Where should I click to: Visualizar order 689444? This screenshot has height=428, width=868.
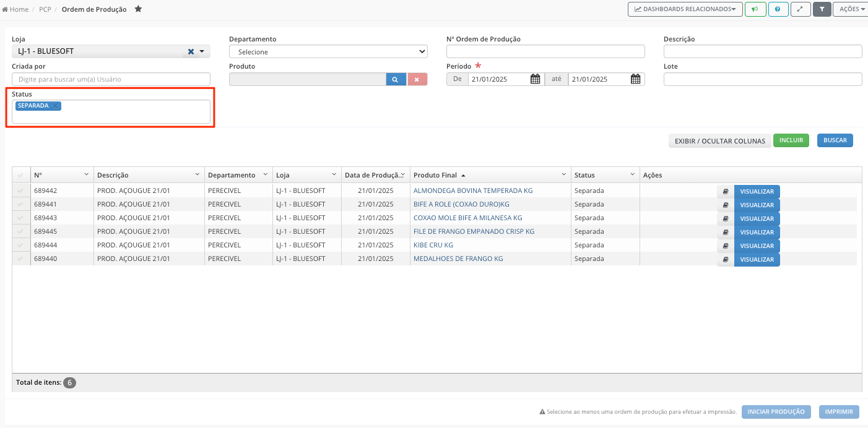[757, 246]
